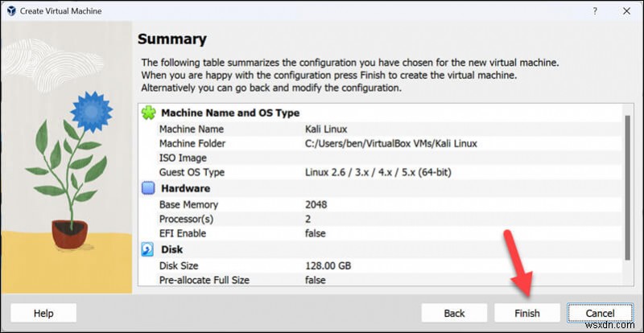This screenshot has width=644, height=333.
Task: Click the Disk section icon
Action: pos(148,249)
